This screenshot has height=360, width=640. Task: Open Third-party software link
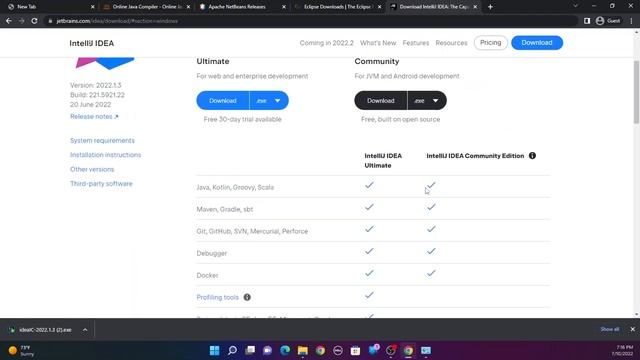click(101, 184)
